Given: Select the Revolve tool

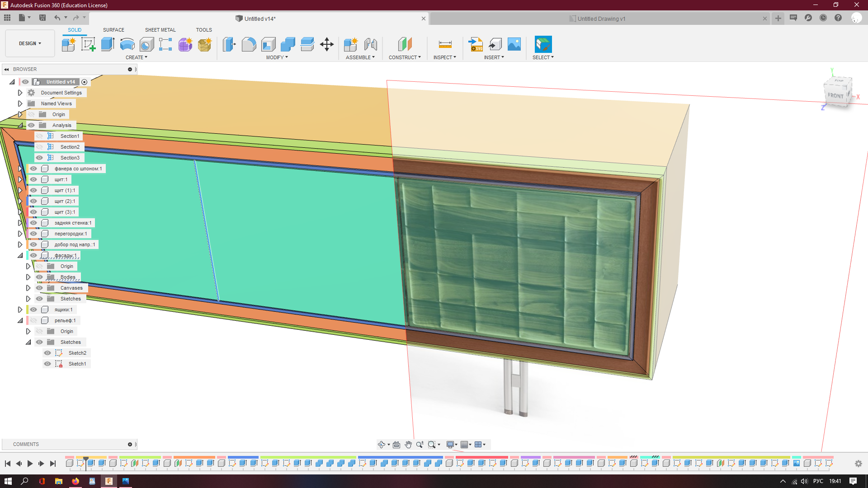Looking at the screenshot, I should coord(127,44).
